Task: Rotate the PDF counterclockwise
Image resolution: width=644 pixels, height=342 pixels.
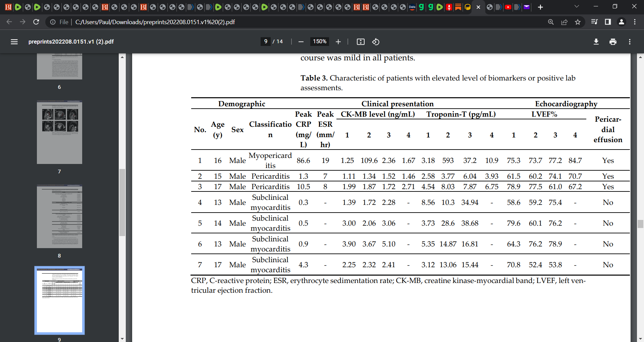Action: point(376,42)
